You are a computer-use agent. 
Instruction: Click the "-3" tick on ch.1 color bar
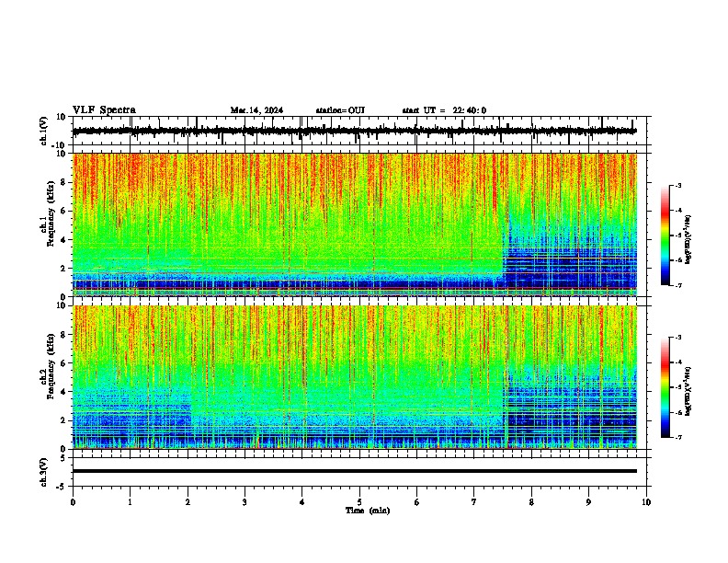pyautogui.click(x=677, y=186)
